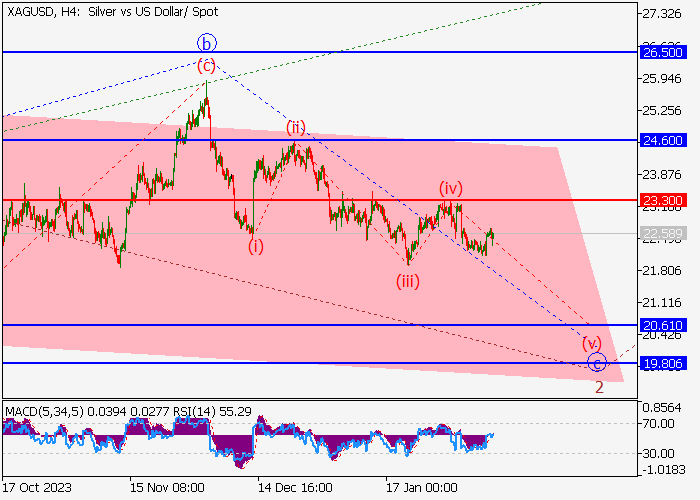Click the 0.8564 indicator scale value
The height and width of the screenshot is (500, 700).
click(662, 407)
